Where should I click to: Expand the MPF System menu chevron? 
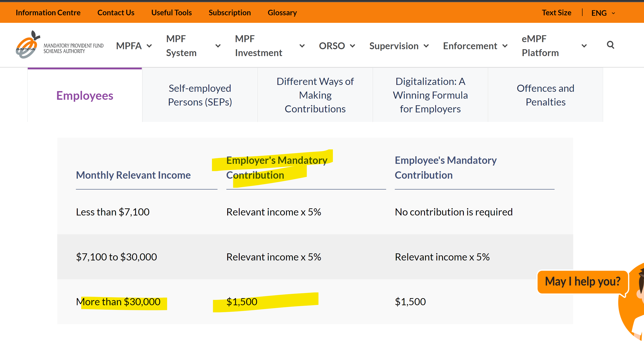point(218,46)
